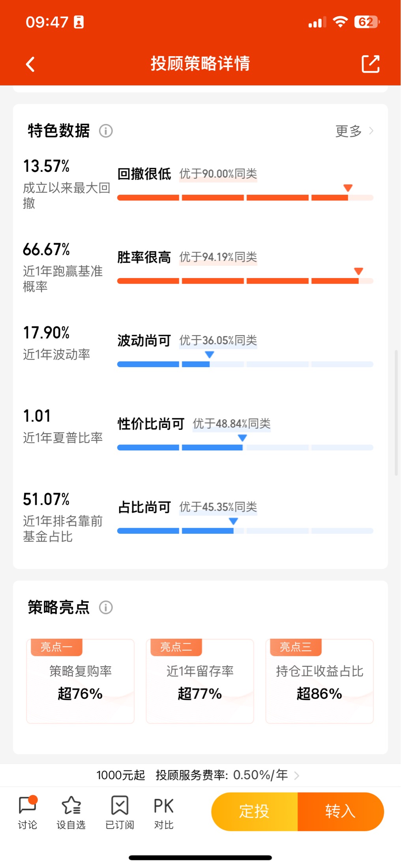Open the share icon in header
401x868 pixels.
[x=371, y=64]
